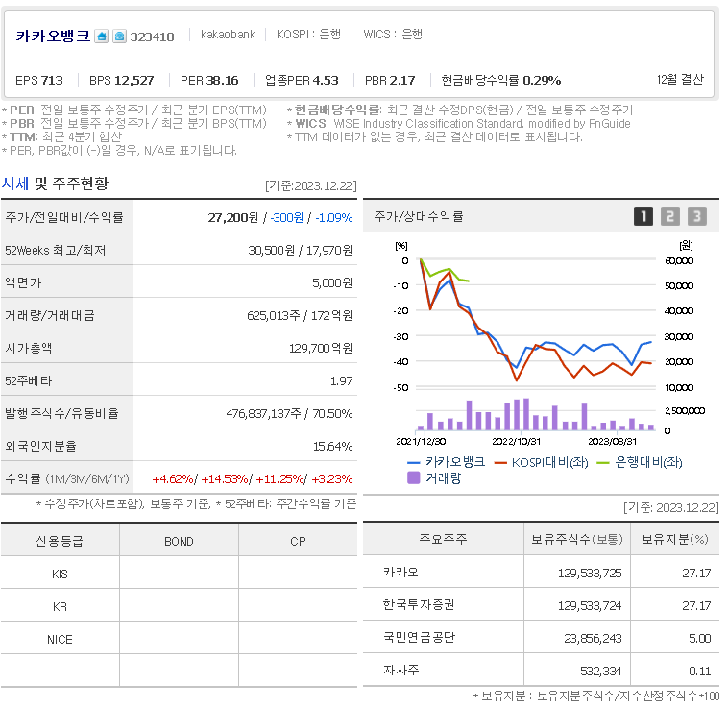The height and width of the screenshot is (709, 728).
Task: Click the CP column header
Action: (298, 542)
